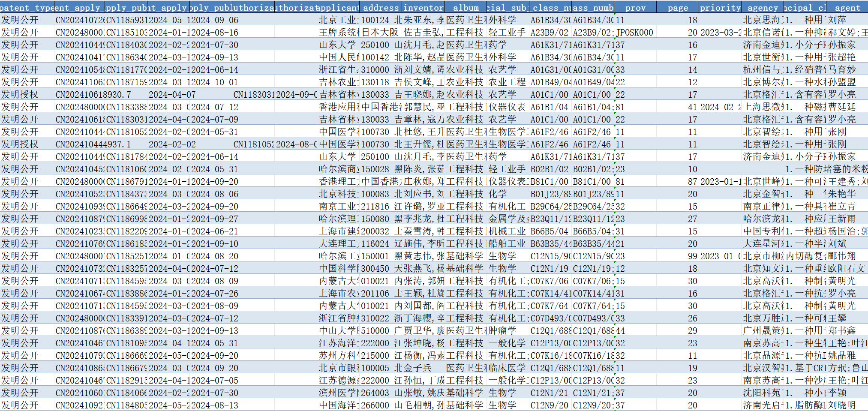Screen dimensions: 868x411
Task: Click the 'page' column header
Action: 677,8
